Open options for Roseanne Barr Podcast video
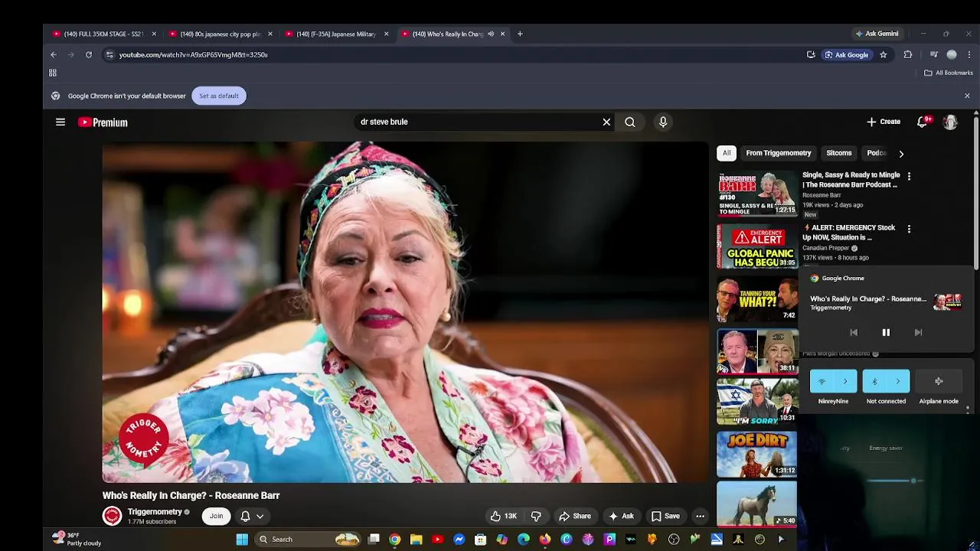Viewport: 980px width, 551px height. point(909,176)
